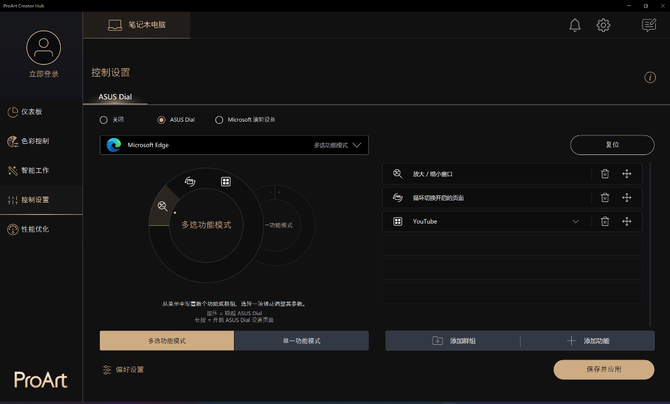Click the 控制设置 page heading
The height and width of the screenshot is (404, 670).
[x=111, y=73]
